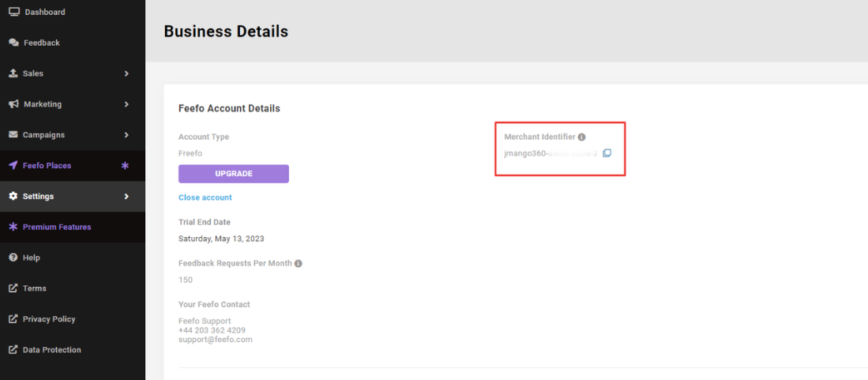Copy the Merchant Identifier with copy icon
The image size is (868, 380).
607,152
